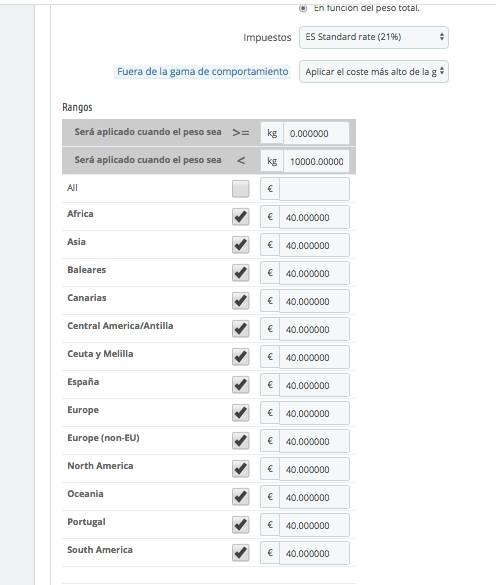Click the Asia price input field
Screen dimensions: 496x585
314,245
